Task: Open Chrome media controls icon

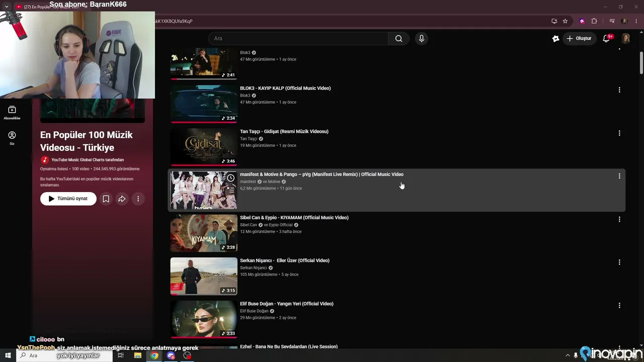Action: pyautogui.click(x=612, y=21)
